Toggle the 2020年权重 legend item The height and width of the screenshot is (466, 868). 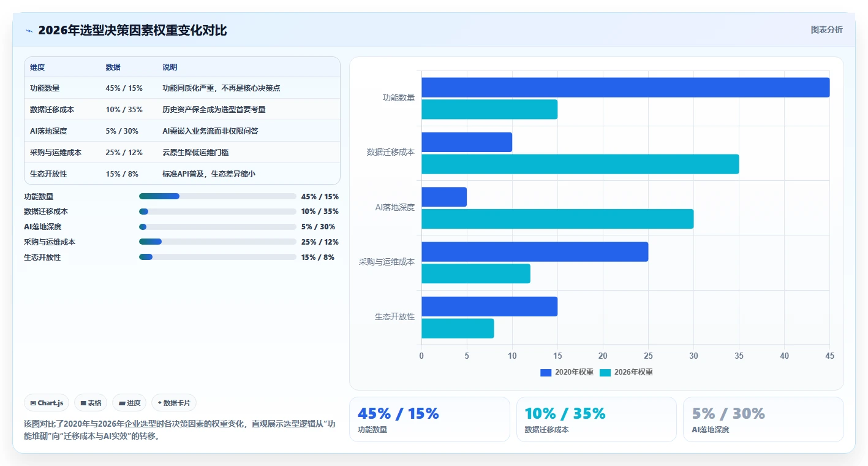tap(567, 372)
